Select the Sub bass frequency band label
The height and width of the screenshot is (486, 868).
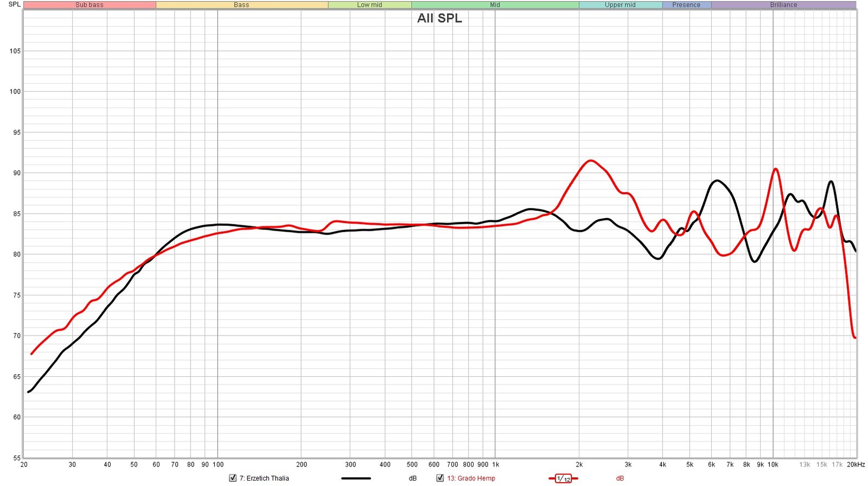pyautogui.click(x=90, y=5)
